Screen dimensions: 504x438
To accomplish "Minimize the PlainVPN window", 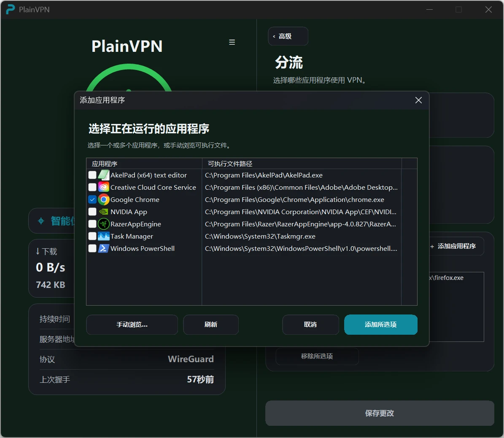I will tap(429, 10).
